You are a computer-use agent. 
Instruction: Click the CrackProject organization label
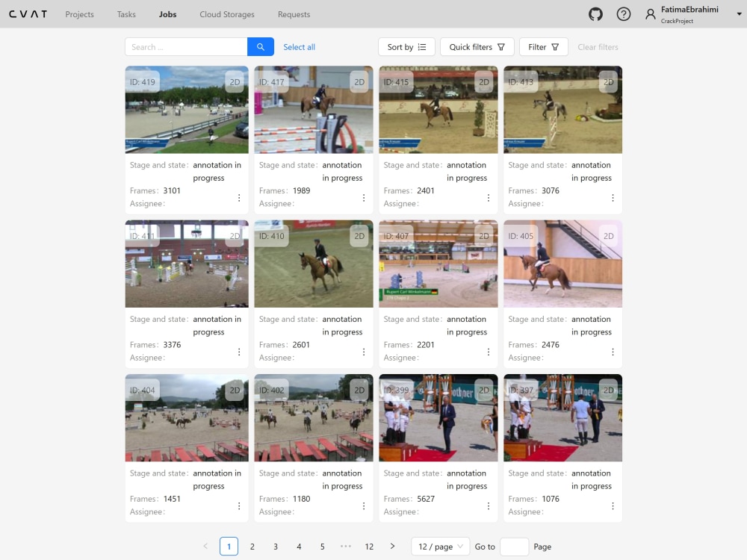(677, 21)
